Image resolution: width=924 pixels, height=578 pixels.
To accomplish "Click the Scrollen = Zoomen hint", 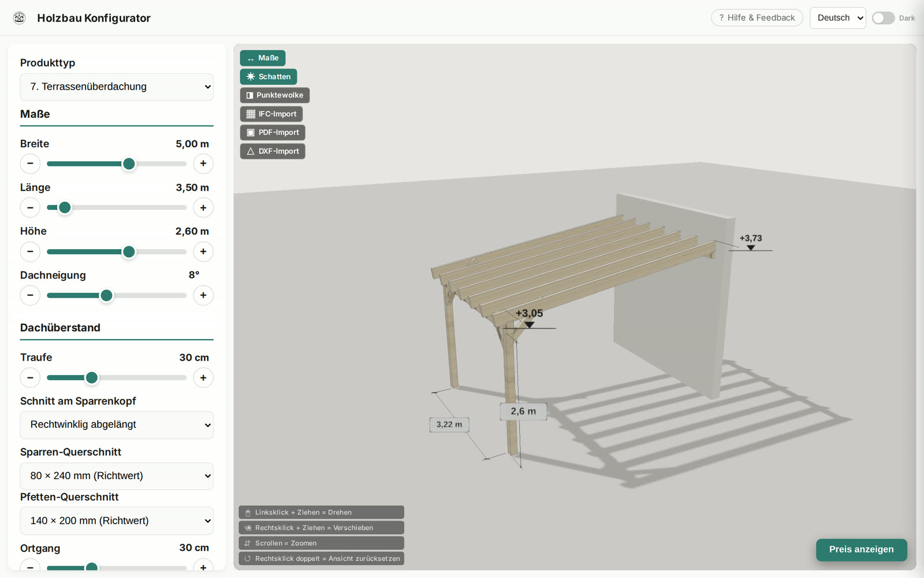I will 321,543.
